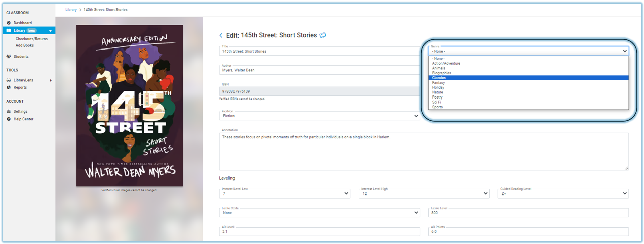Image resolution: width=644 pixels, height=244 pixels.
Task: Click the Genre dropdown showing None
Action: point(529,51)
